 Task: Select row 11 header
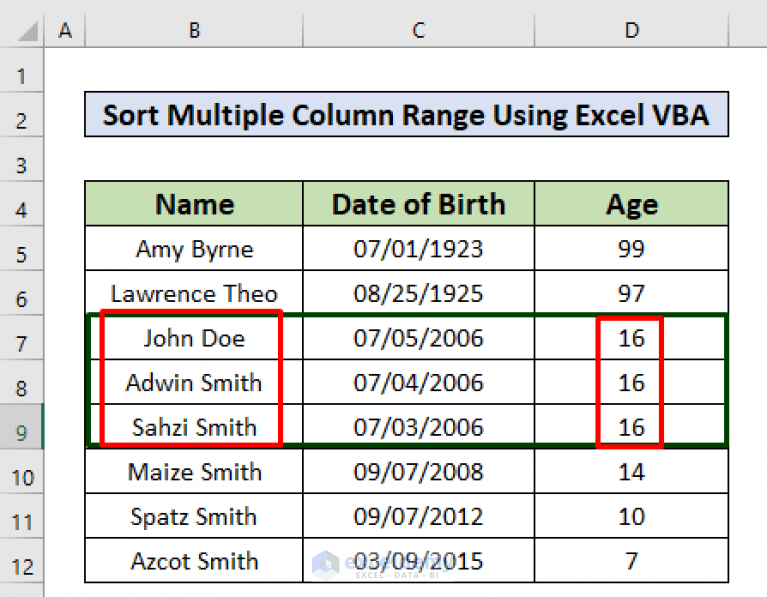(x=22, y=516)
